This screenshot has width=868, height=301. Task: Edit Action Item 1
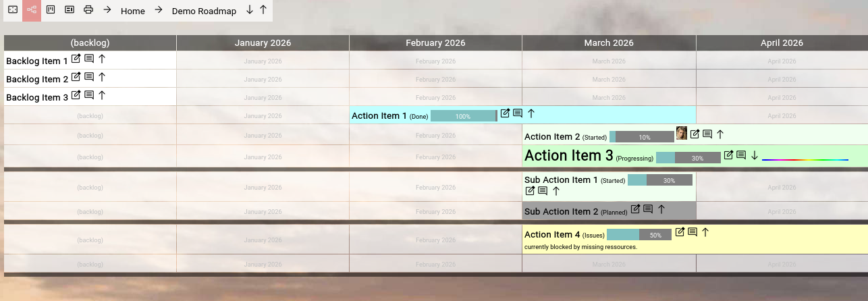pyautogui.click(x=505, y=113)
